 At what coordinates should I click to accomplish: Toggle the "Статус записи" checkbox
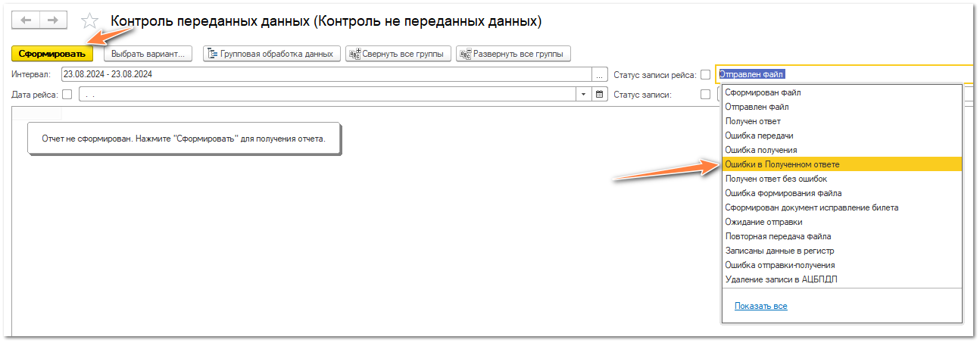706,95
